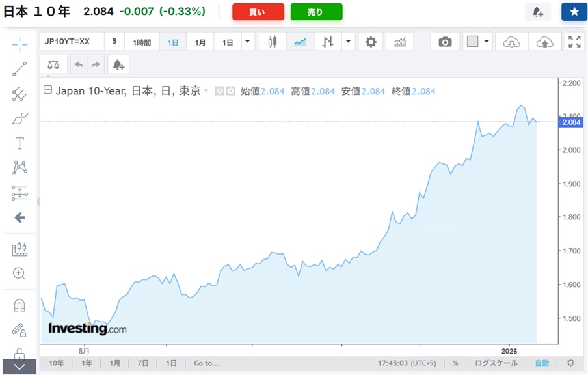This screenshot has height=375, width=588.
Task: Click the JP10YT=XX symbol input field
Action: pos(72,42)
